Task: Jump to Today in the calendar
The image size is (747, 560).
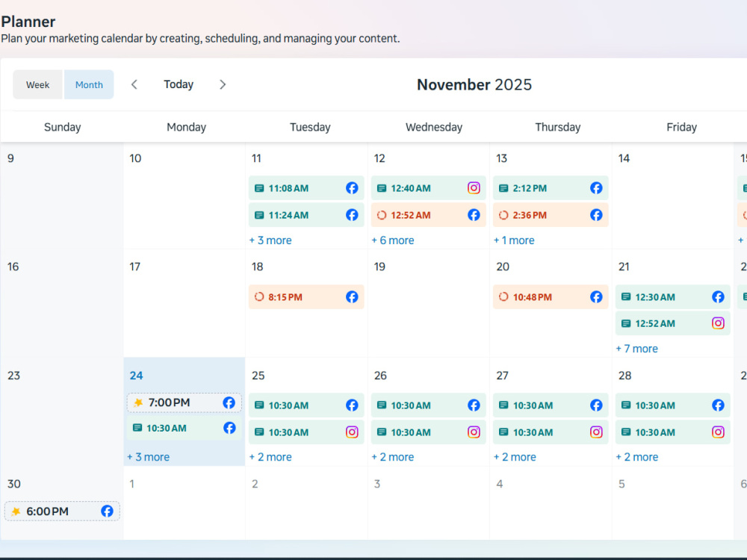Action: pyautogui.click(x=179, y=84)
